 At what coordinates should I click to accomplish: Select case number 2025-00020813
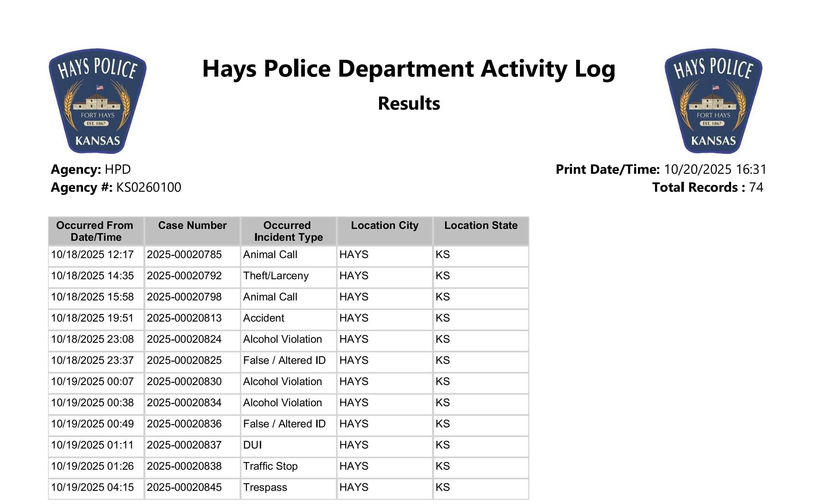(184, 318)
